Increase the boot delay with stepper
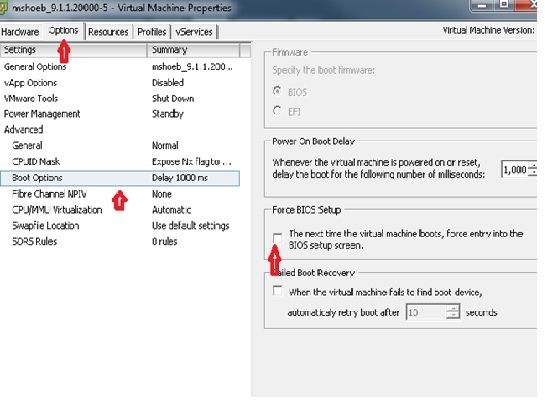Image resolution: width=545 pixels, height=404 pixels. click(532, 165)
